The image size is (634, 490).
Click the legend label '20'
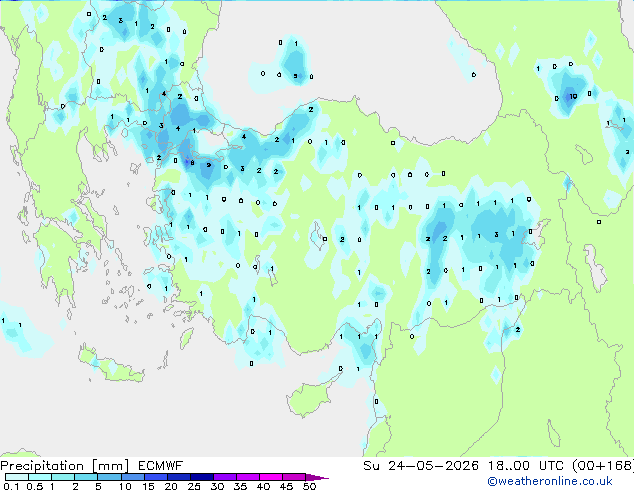[x=171, y=486]
